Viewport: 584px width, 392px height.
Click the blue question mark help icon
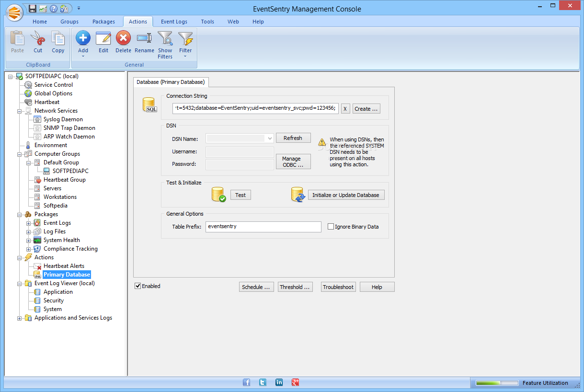pyautogui.click(x=54, y=8)
